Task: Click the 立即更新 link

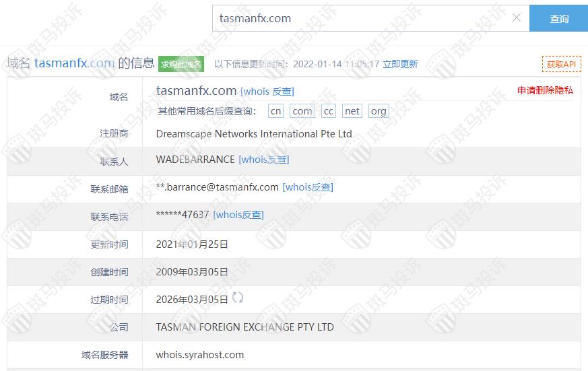Action: [400, 64]
